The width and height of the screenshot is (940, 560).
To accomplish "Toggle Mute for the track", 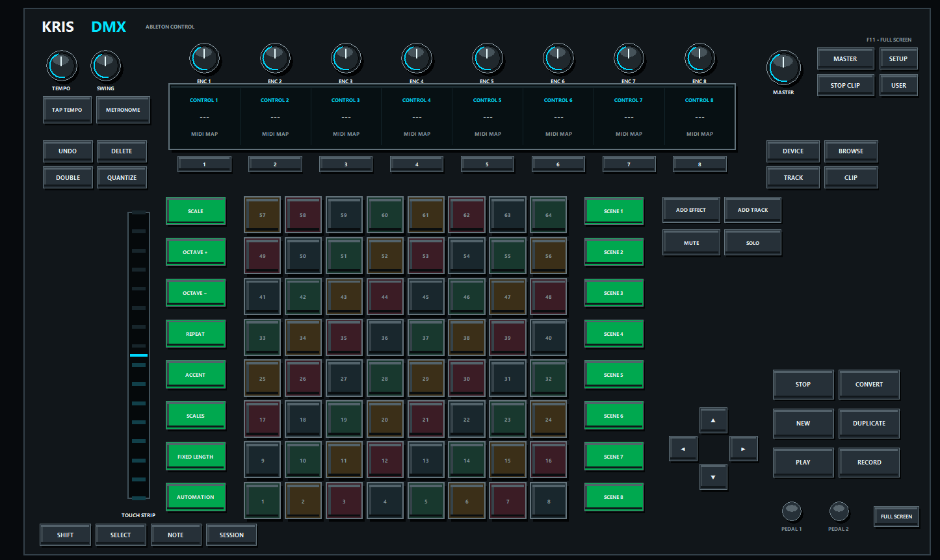I will [691, 243].
